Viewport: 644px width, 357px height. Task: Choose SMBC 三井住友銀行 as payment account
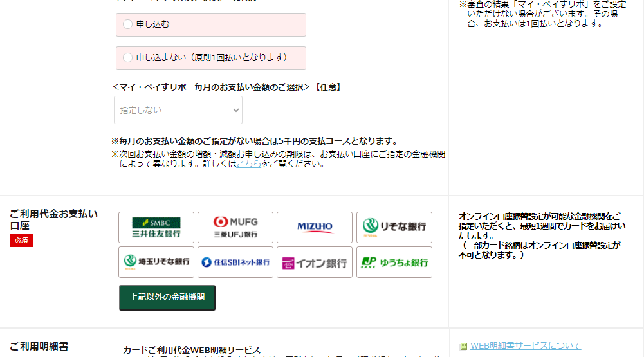pos(156,228)
